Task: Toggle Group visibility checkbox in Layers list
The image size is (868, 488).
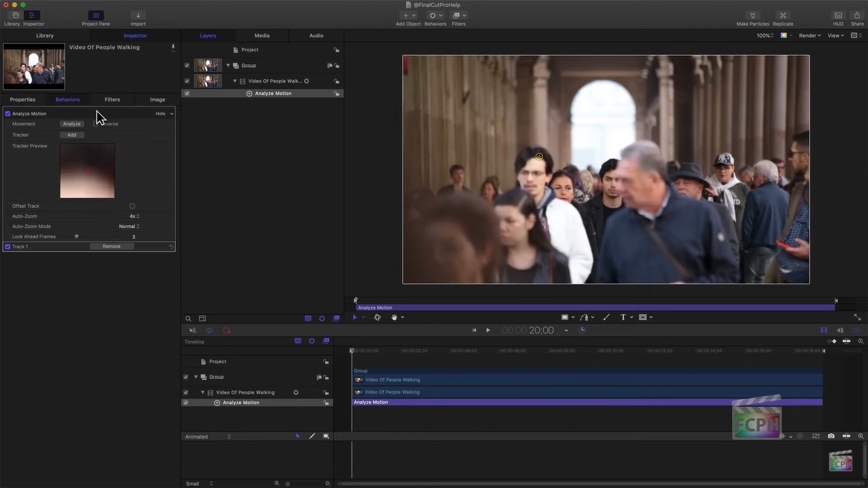Action: coord(187,65)
